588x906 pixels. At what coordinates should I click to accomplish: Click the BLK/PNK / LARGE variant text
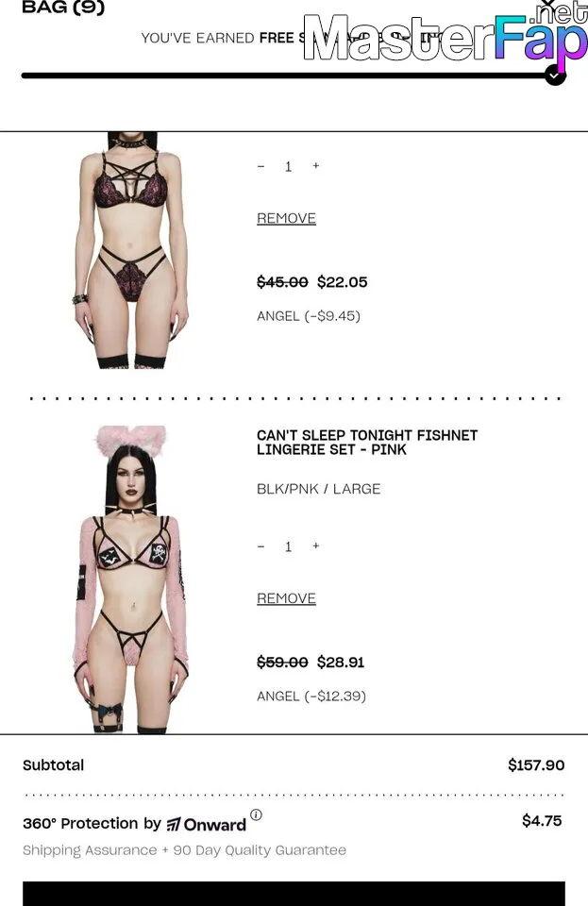pos(319,490)
